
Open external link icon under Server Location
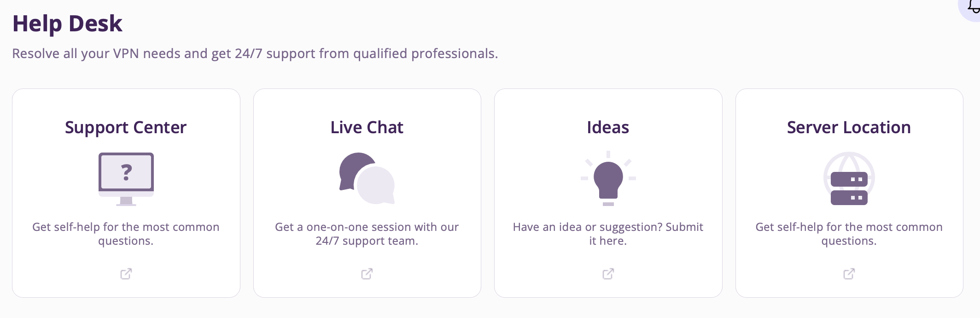coord(849,274)
